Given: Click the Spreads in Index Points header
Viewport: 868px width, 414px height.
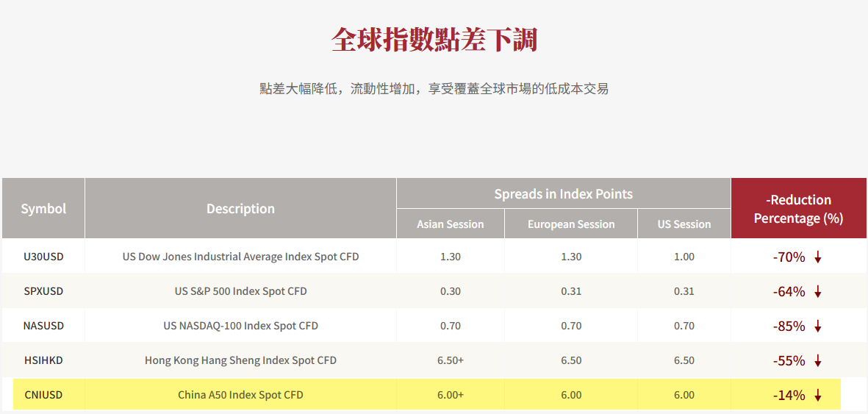Looking at the screenshot, I should point(564,193).
